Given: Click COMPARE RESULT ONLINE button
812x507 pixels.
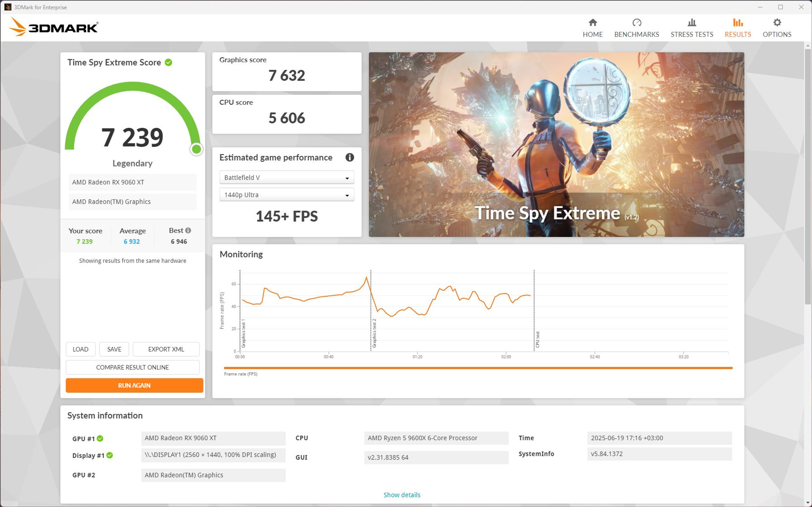Looking at the screenshot, I should tap(132, 367).
